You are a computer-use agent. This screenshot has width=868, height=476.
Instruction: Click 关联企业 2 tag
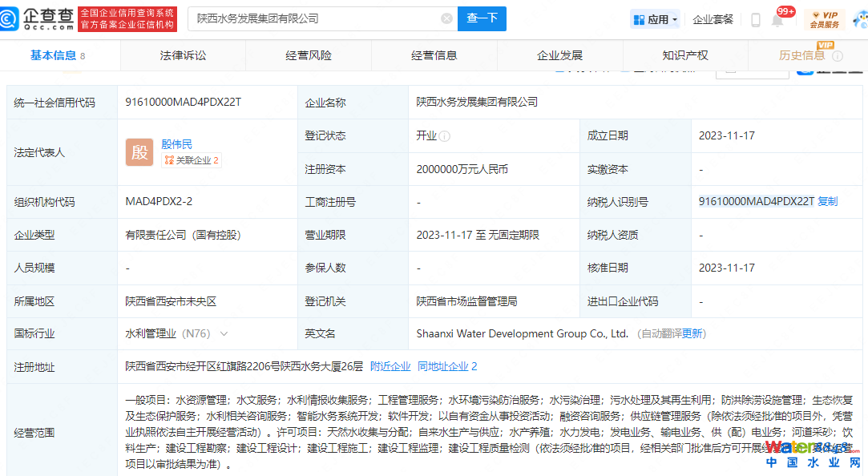click(192, 160)
